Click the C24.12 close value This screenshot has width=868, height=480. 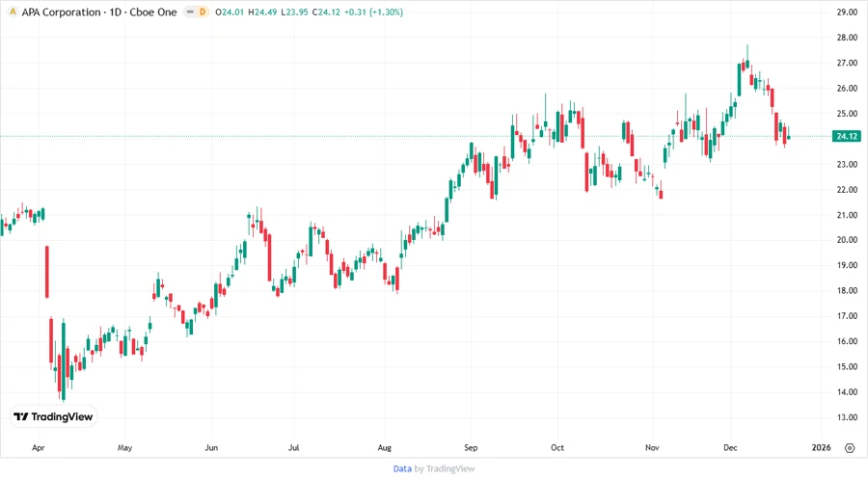pyautogui.click(x=326, y=13)
